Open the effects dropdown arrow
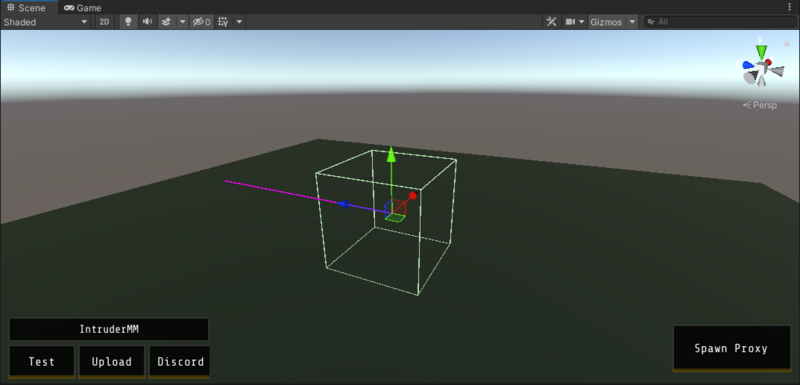 tap(182, 22)
